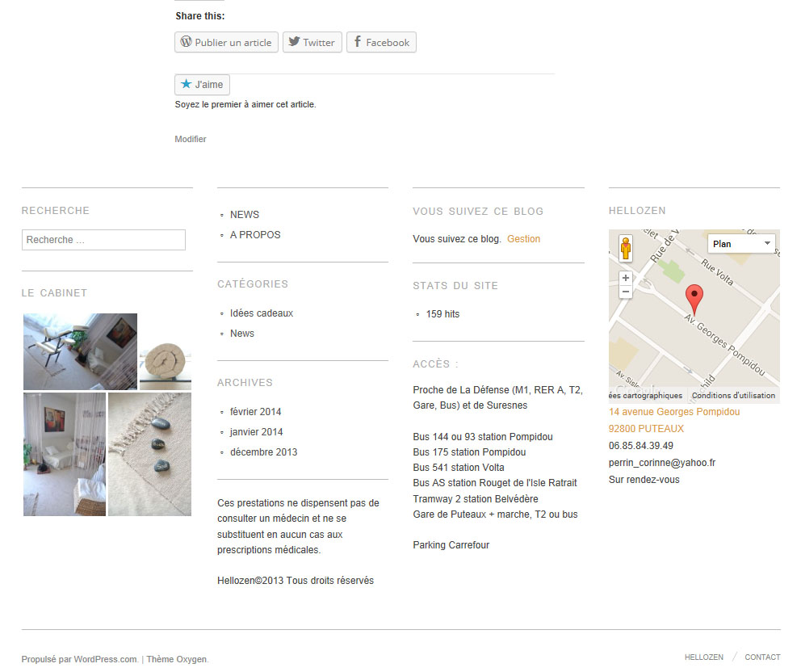Click the 14 avenue Georges Pompidou address
Viewport: 801px width, 672px height.
click(x=673, y=412)
